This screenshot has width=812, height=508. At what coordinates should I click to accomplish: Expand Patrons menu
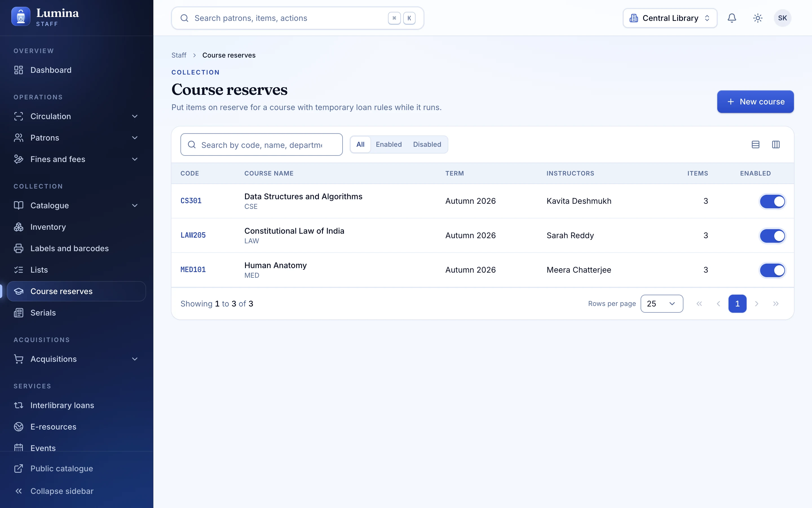76,138
